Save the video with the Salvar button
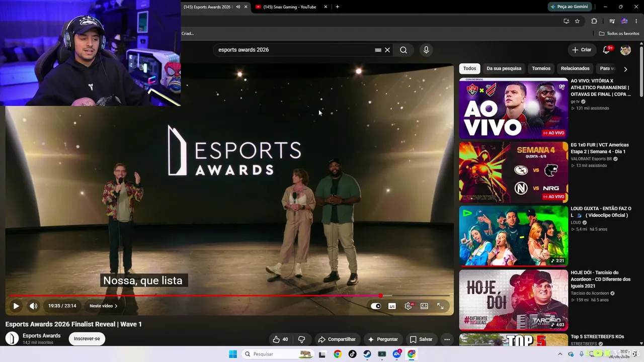Screen dimensions: 644x362 pyautogui.click(x=421, y=339)
